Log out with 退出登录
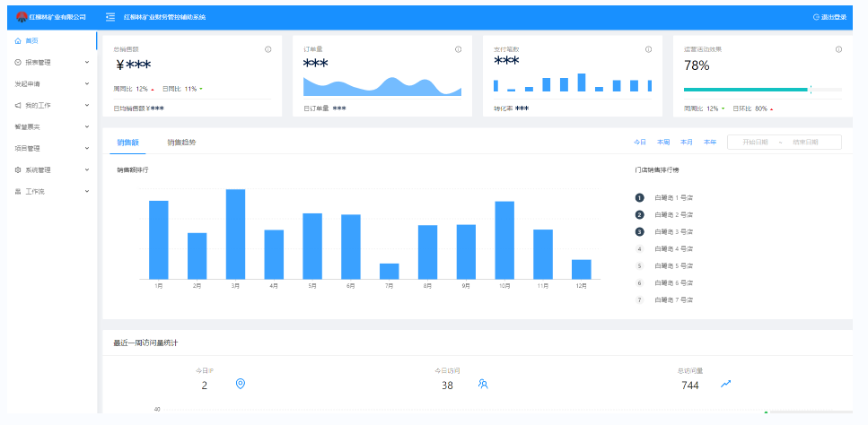 click(829, 17)
